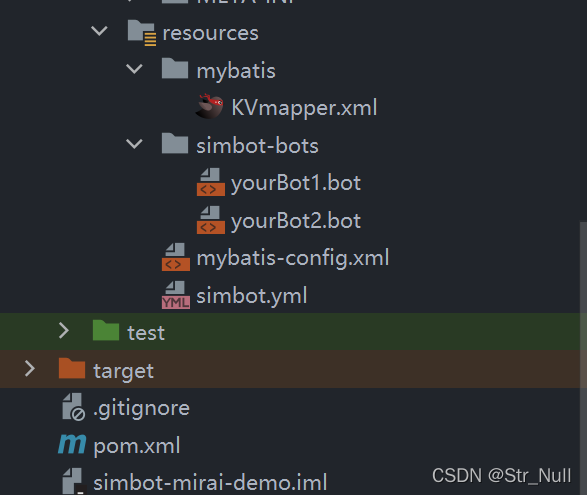This screenshot has height=495, width=587.
Task: Click the project tree vertical scrollbar
Action: click(583, 358)
